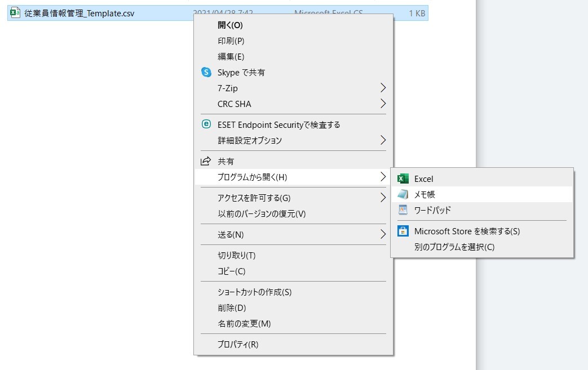The height and width of the screenshot is (370, 588).
Task: Select 名前の変更(M) to rename file
Action: [244, 323]
